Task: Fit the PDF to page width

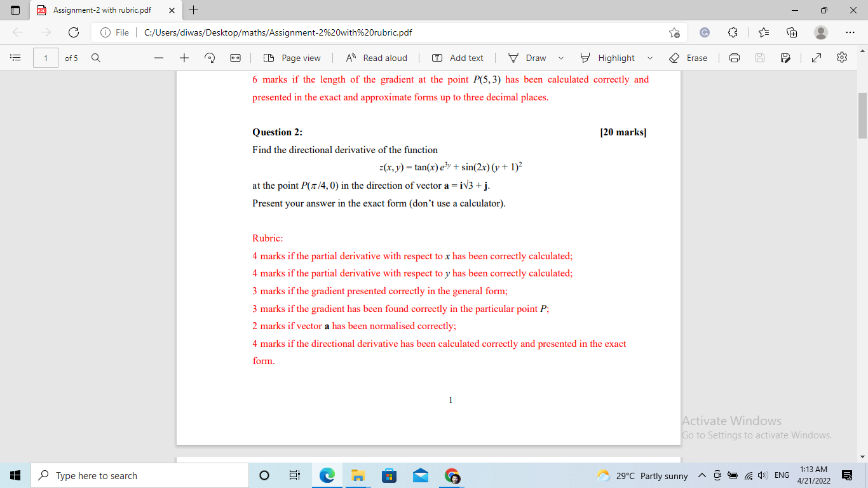Action: (235, 58)
